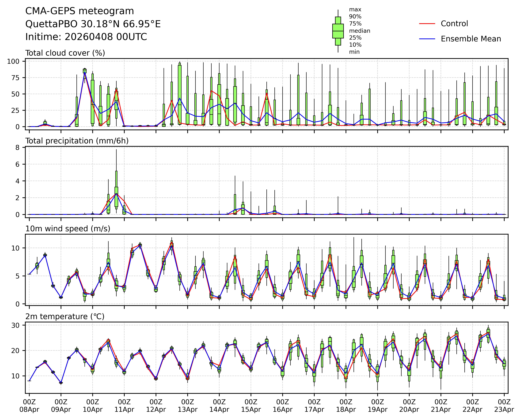521x420 pixels.
Task: Click the Total precipitation panel title
Action: coord(77,141)
